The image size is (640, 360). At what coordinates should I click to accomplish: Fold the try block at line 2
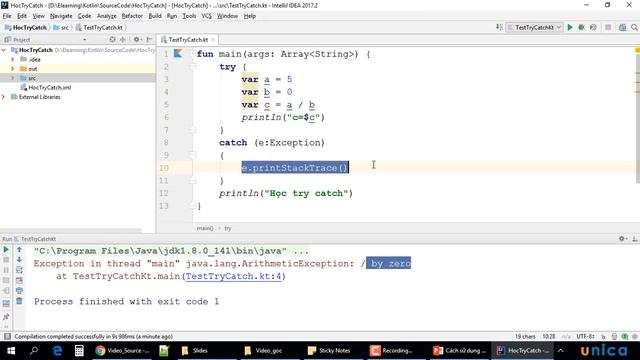(x=193, y=67)
